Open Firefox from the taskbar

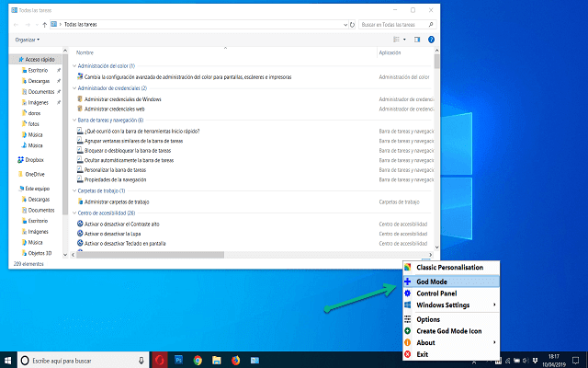point(236,359)
